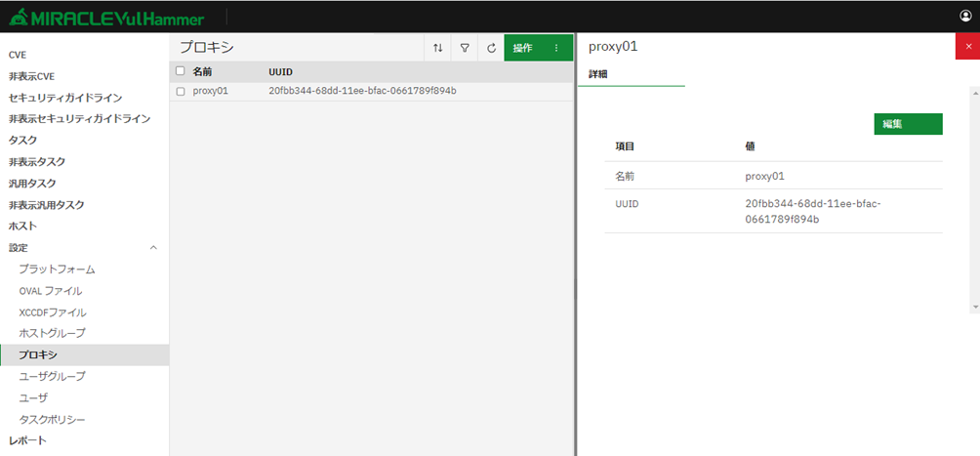
Task: Click the 編集 button
Action: tap(907, 124)
